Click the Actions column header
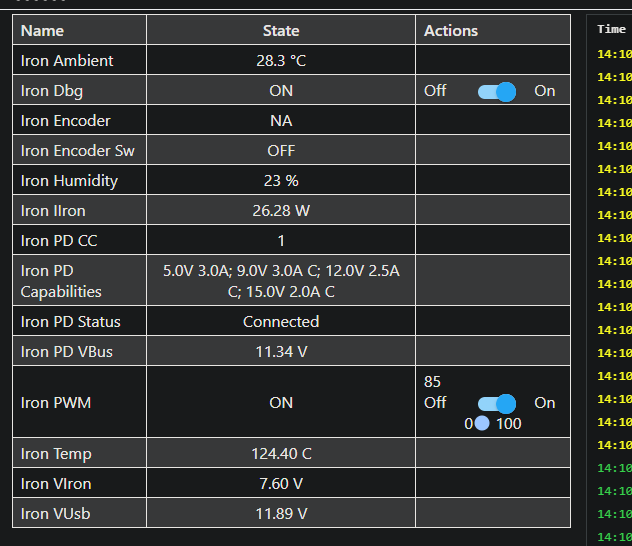 [451, 31]
